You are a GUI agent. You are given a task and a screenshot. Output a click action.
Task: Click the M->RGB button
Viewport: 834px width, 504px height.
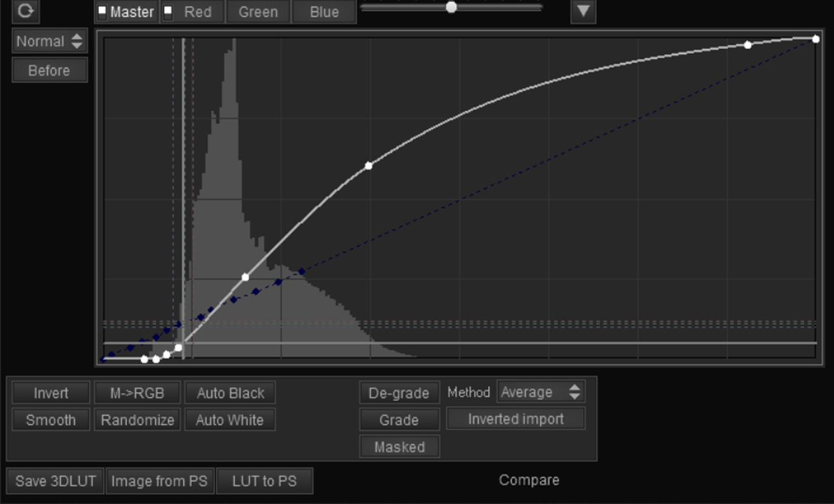point(137,393)
